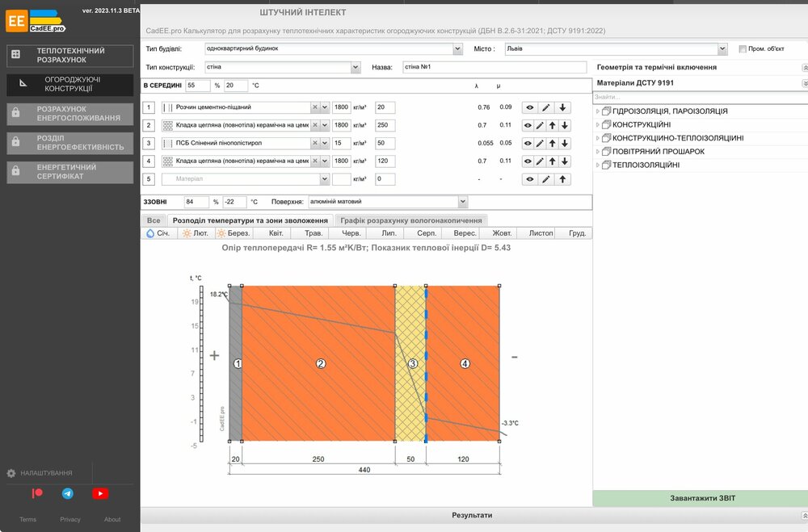Viewport: 808px width, 532px height.
Task: Clear material in layer 3 with the X
Action: [315, 143]
